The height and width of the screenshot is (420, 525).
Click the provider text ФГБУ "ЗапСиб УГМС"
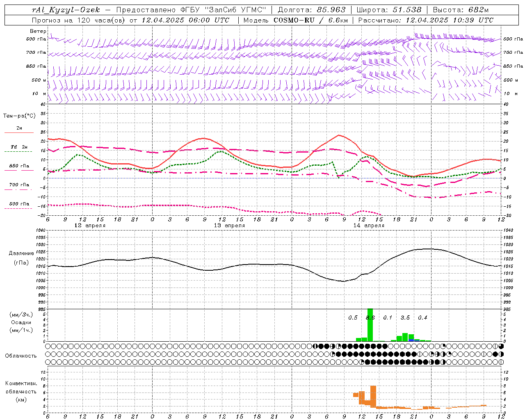click(224, 10)
